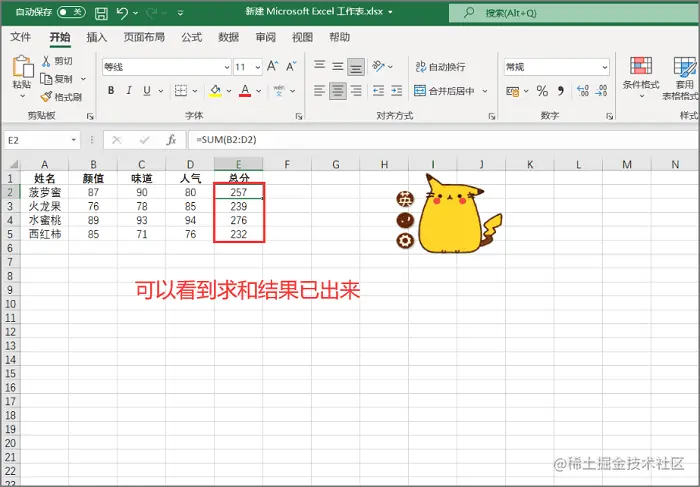
Task: Expand Merge & Center 合并后居中 arrow
Action: (x=485, y=91)
